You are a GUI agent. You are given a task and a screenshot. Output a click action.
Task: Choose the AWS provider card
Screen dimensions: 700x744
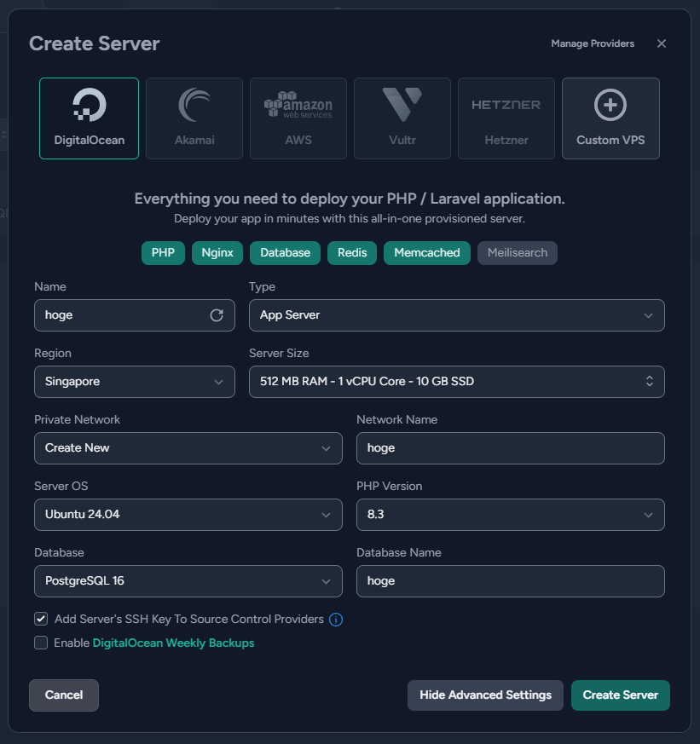(x=298, y=118)
